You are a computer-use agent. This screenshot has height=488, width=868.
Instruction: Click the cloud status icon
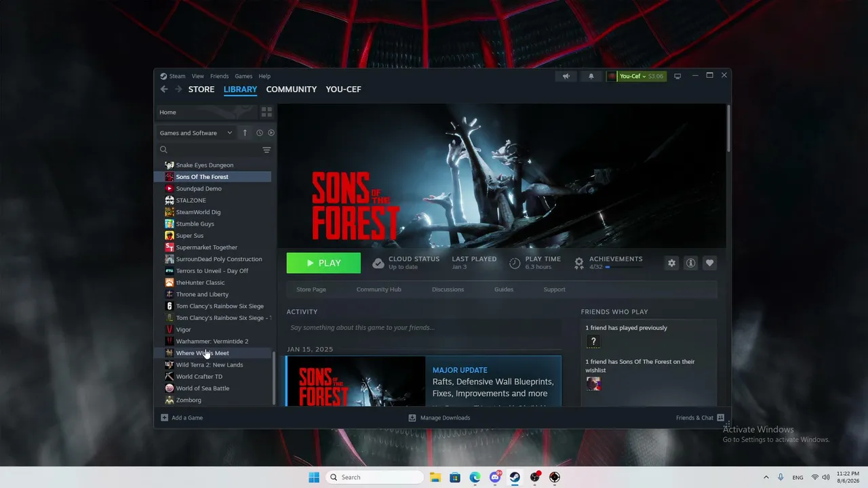(378, 263)
